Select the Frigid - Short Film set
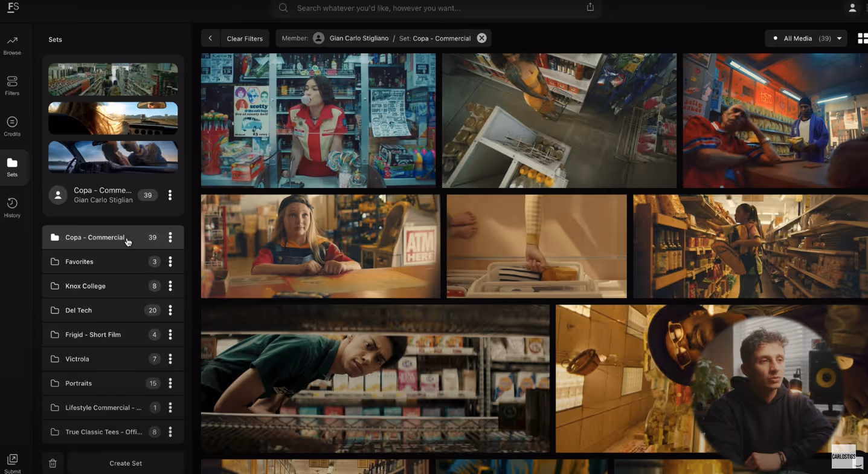868x474 pixels. pyautogui.click(x=113, y=334)
